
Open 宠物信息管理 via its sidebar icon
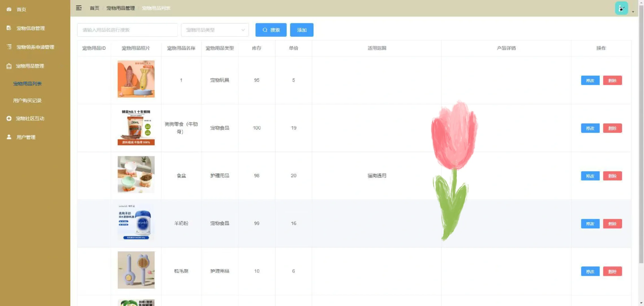8,28
